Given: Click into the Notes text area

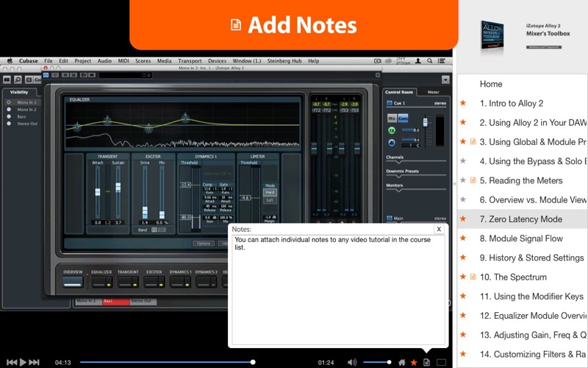Looking at the screenshot, I should 338,290.
